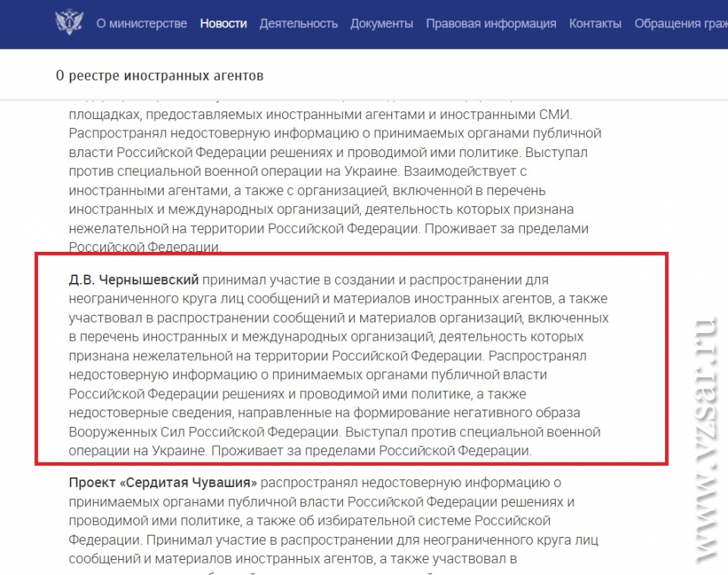The image size is (728, 575).
Task: Open the «Деятельность» menu item
Action: (x=298, y=24)
